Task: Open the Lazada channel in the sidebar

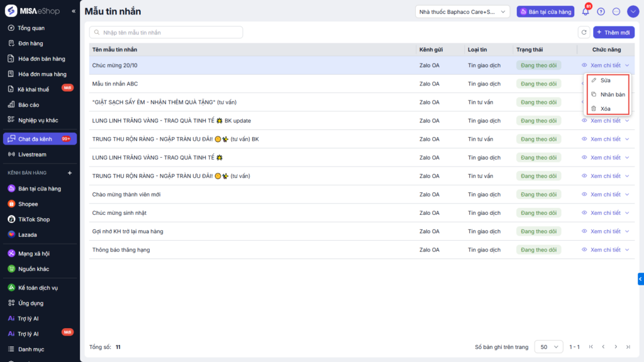Action: (x=27, y=234)
